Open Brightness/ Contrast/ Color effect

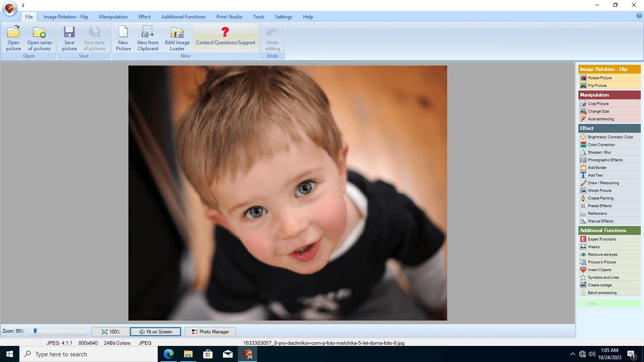click(x=609, y=137)
